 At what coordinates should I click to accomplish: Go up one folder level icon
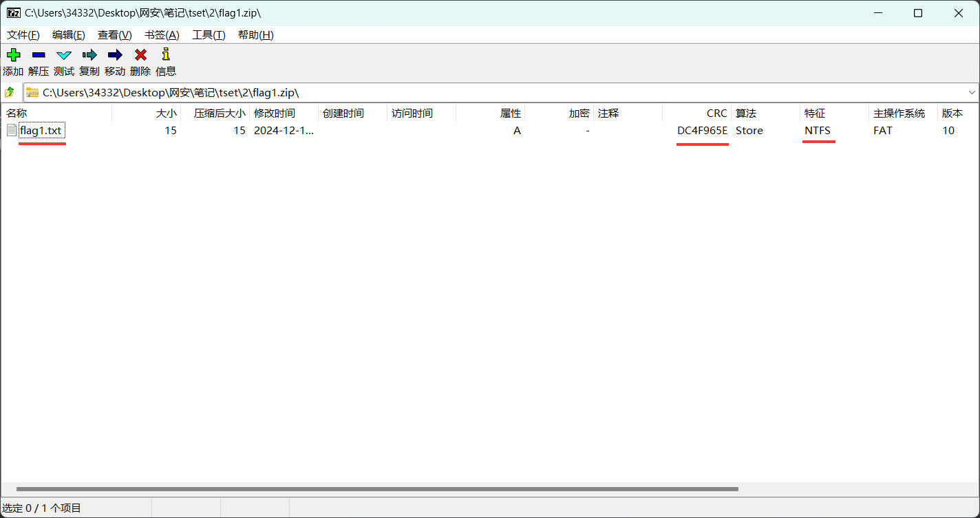[x=10, y=92]
